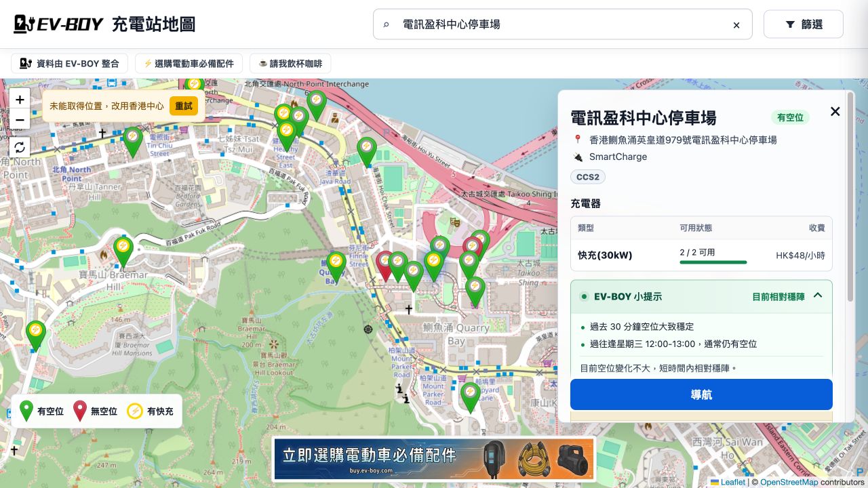
Task: Click the 充電器 section heading
Action: [585, 203]
